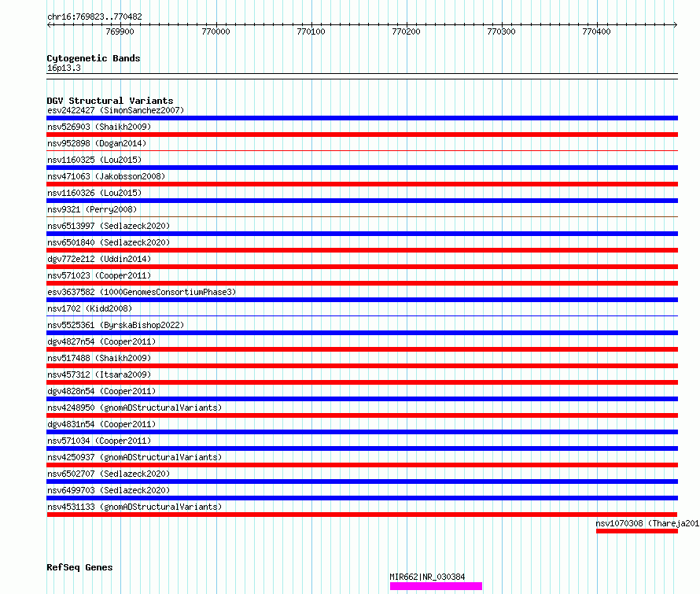Click the magenta MIR662 gene bar

[436, 586]
